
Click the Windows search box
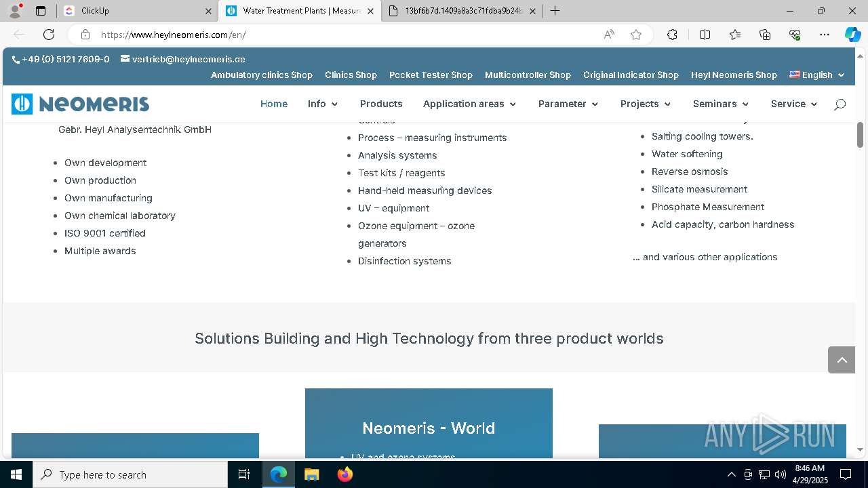point(130,474)
